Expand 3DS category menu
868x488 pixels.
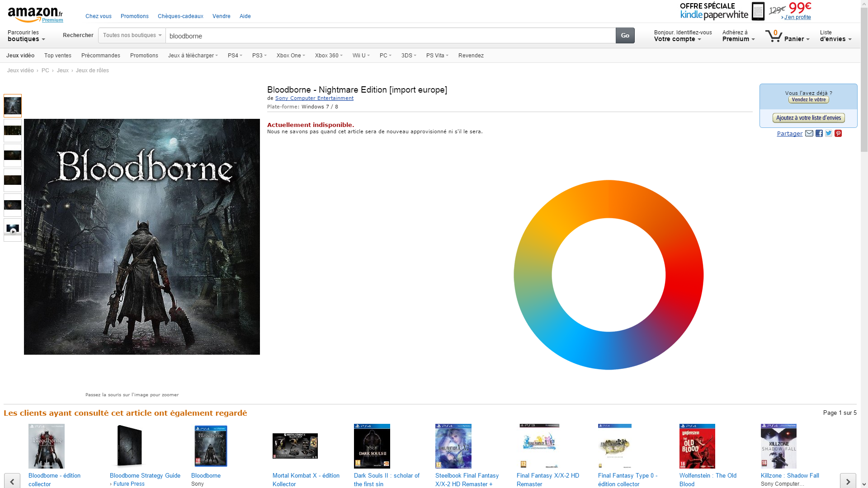coord(409,56)
